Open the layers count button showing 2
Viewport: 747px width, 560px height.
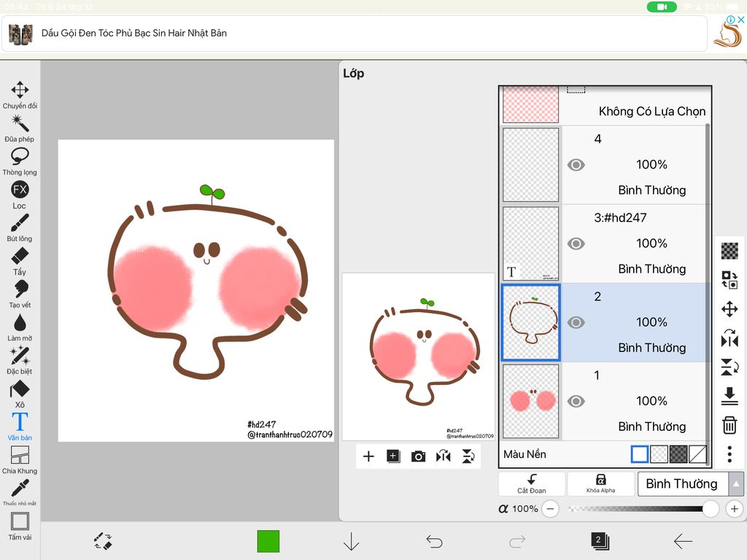(600, 542)
